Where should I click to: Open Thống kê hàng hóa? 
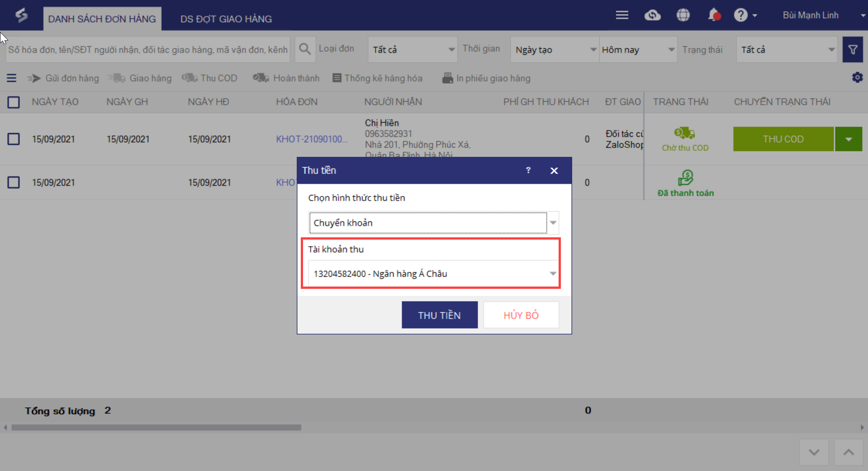pyautogui.click(x=377, y=78)
